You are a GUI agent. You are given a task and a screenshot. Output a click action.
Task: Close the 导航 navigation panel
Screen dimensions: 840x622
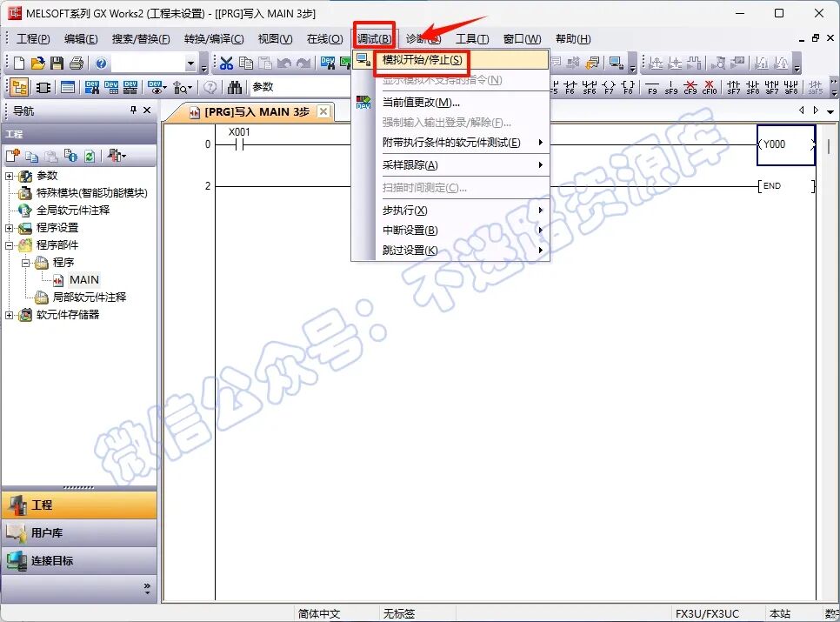147,110
